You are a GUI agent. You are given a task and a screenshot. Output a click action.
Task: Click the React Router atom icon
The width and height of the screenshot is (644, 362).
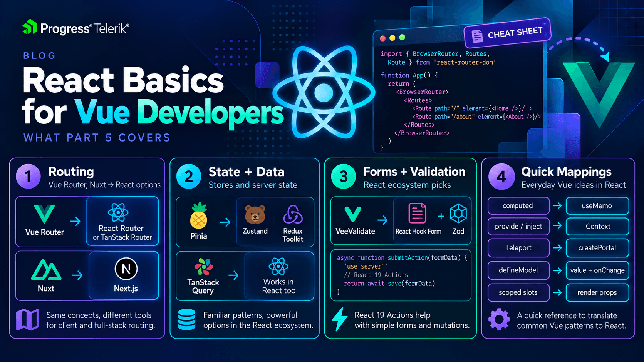(118, 212)
